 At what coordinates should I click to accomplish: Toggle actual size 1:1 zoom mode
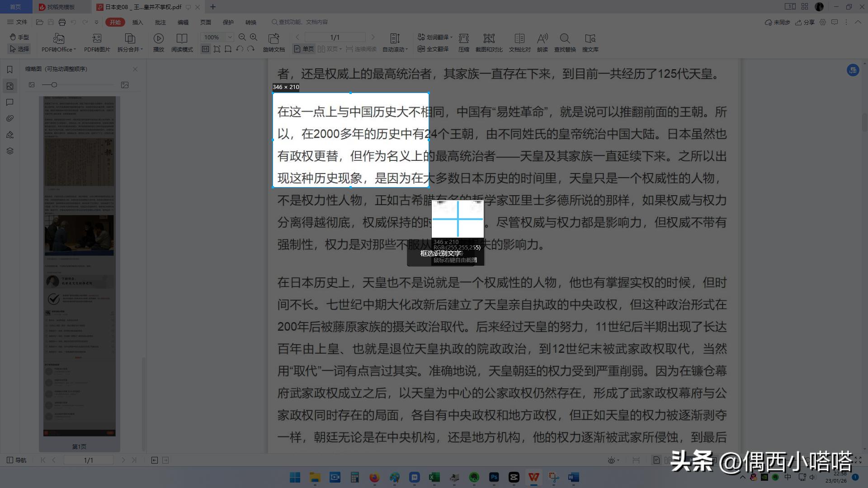click(x=205, y=48)
